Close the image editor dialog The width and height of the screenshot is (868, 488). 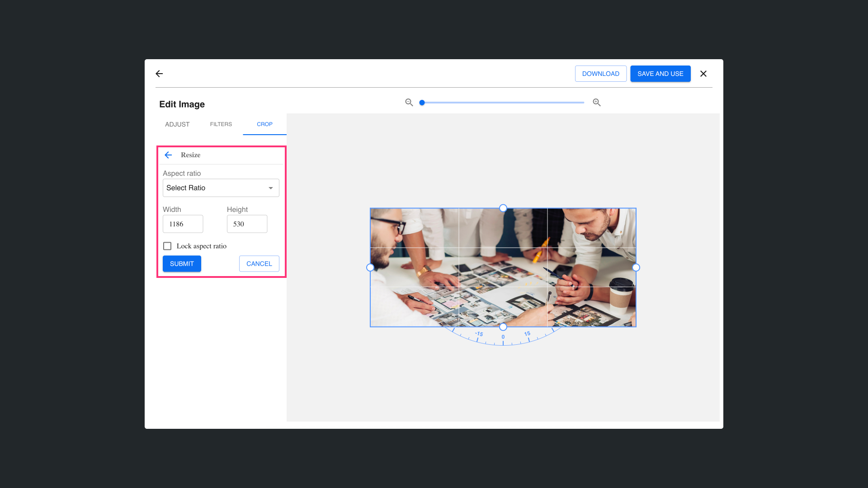tap(703, 74)
